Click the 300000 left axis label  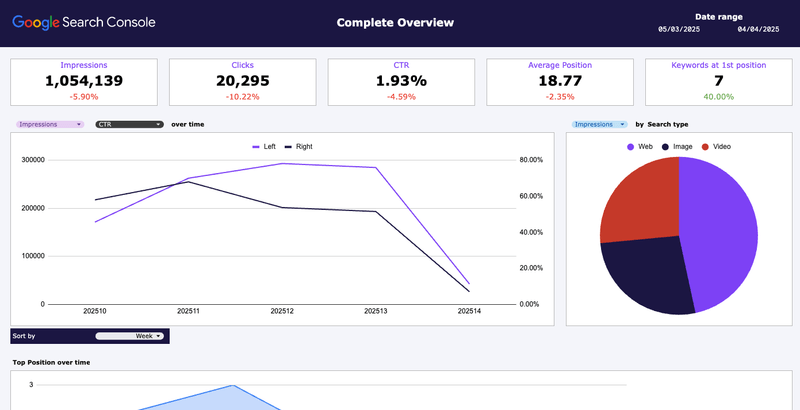[33, 160]
